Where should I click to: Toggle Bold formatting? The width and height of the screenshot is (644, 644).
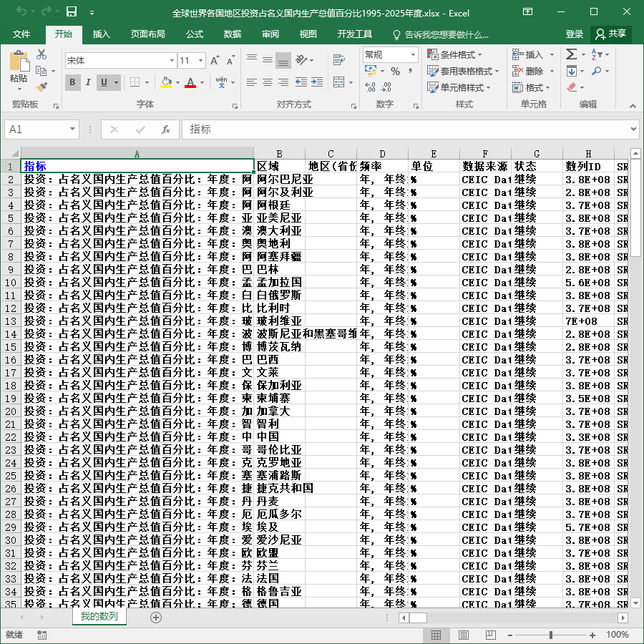pyautogui.click(x=73, y=82)
